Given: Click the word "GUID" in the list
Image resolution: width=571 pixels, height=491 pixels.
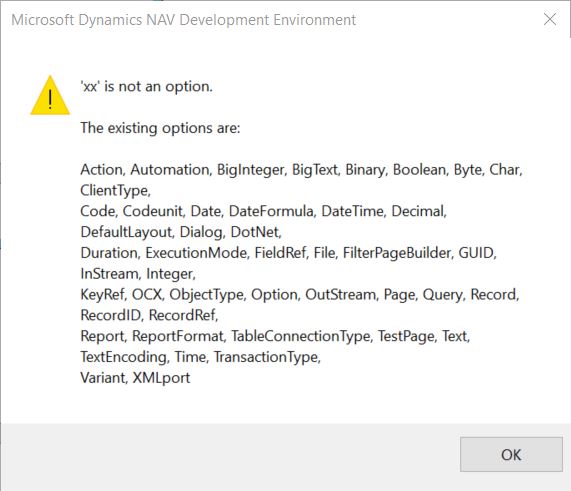Looking at the screenshot, I should (x=476, y=253).
